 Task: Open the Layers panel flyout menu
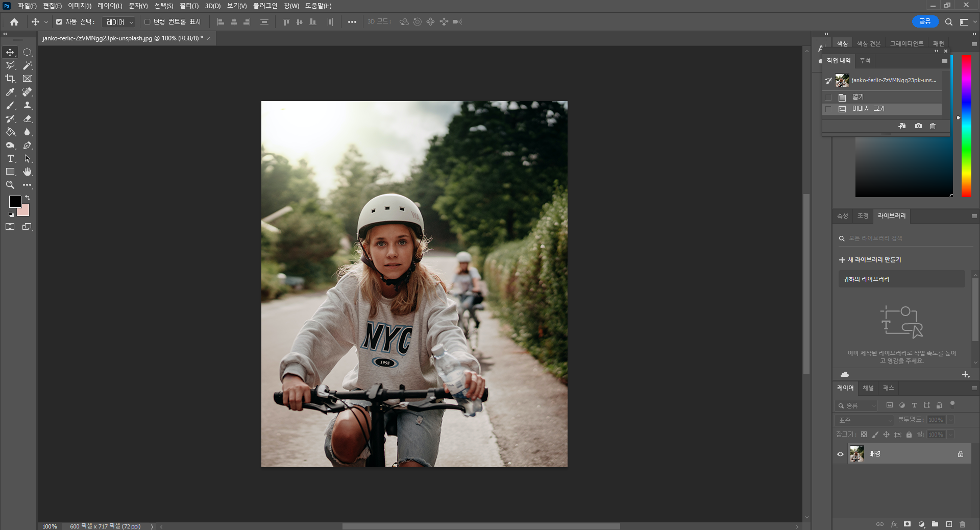coord(974,389)
